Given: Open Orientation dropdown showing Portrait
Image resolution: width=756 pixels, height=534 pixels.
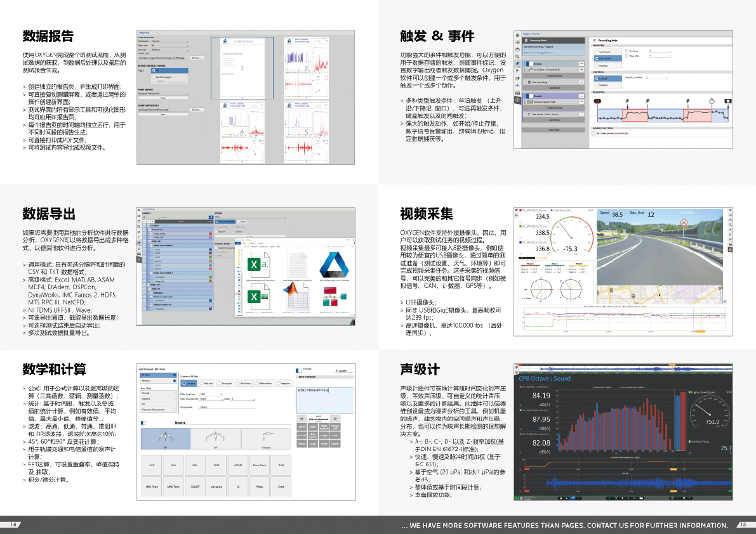Looking at the screenshot, I should (x=169, y=41).
